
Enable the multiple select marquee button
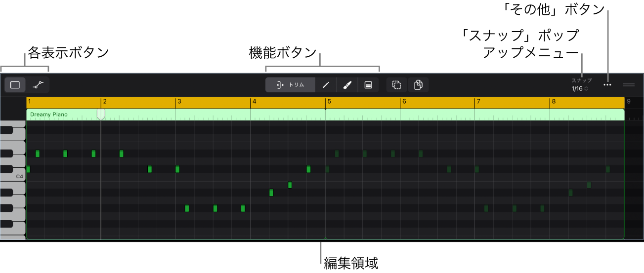click(x=396, y=85)
